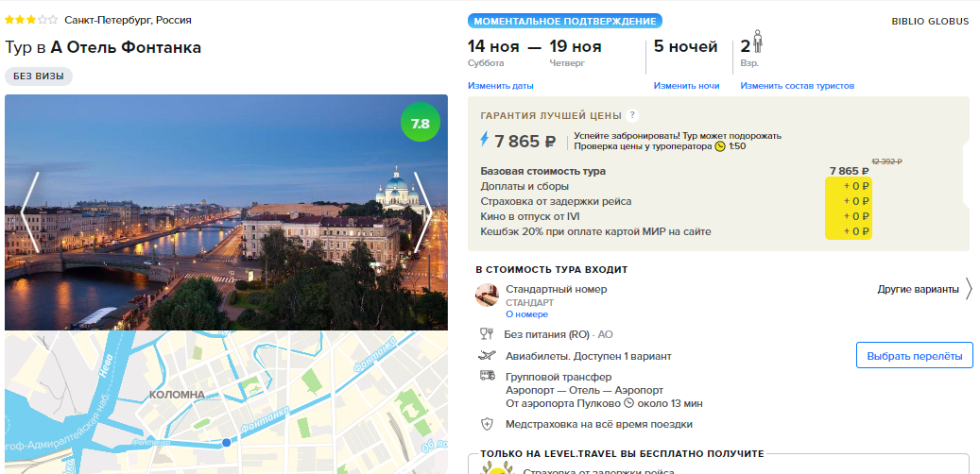Click the main hotel panorama photo
Viewport: 980px width, 474px height.
(x=226, y=212)
